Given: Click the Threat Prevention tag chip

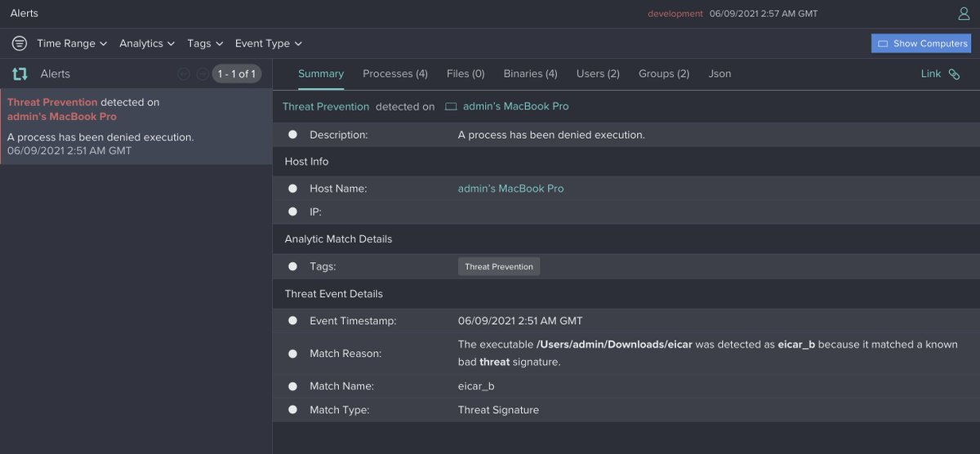Looking at the screenshot, I should click(x=499, y=266).
